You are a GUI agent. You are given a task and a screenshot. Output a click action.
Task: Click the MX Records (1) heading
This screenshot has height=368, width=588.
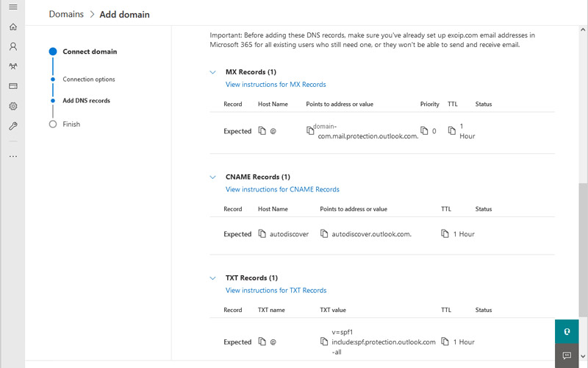tap(251, 71)
